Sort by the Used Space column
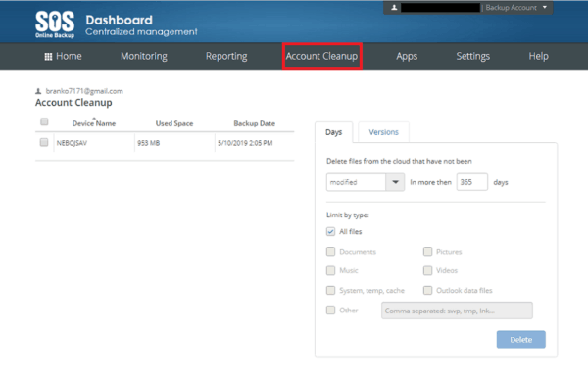Viewport: 588px width, 383px height. point(174,123)
